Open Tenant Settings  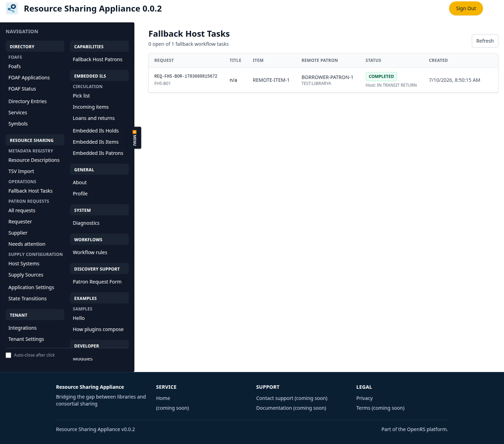coord(26,339)
